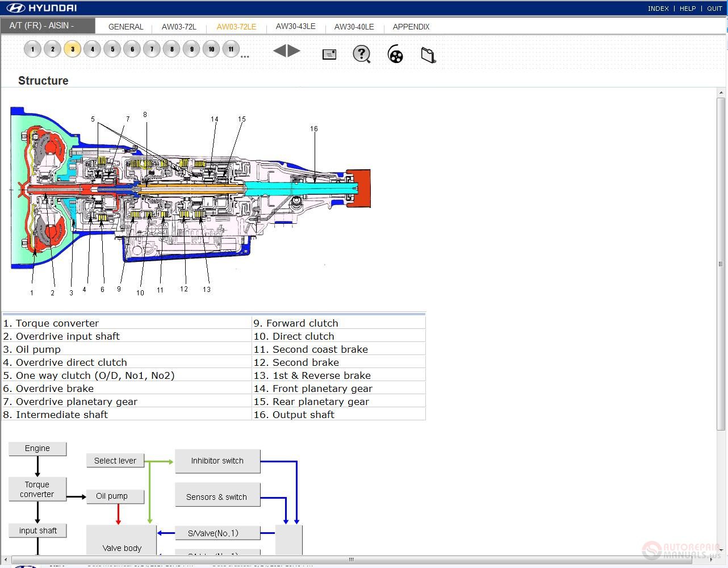The image size is (728, 568).
Task: Select '2. Overdrive input shaft' row
Action: [127, 336]
